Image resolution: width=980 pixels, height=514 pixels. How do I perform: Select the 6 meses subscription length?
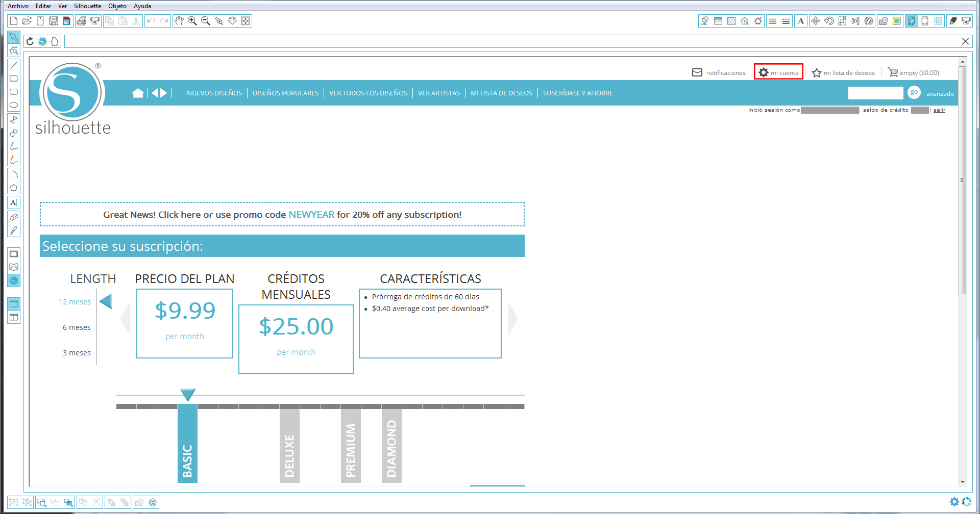pyautogui.click(x=77, y=327)
